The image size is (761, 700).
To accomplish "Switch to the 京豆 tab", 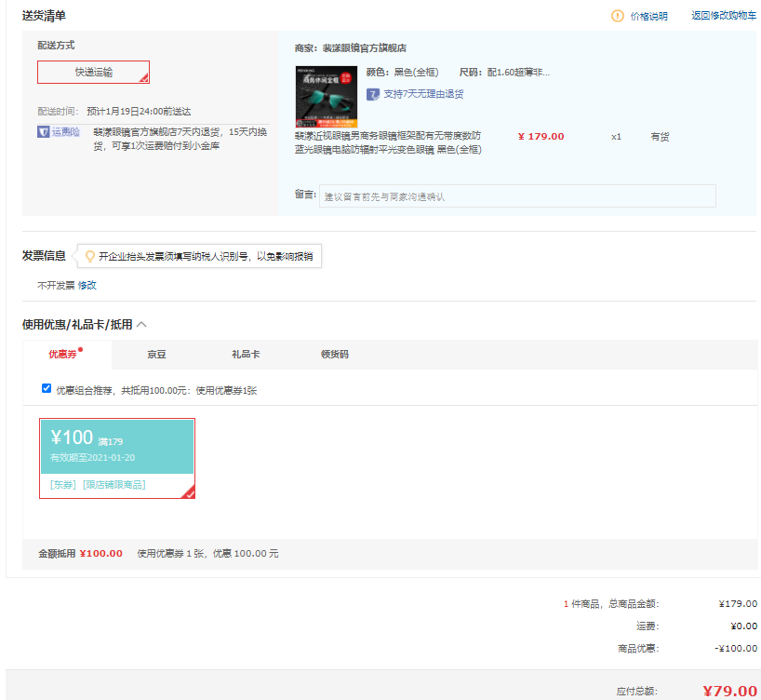I will (157, 354).
